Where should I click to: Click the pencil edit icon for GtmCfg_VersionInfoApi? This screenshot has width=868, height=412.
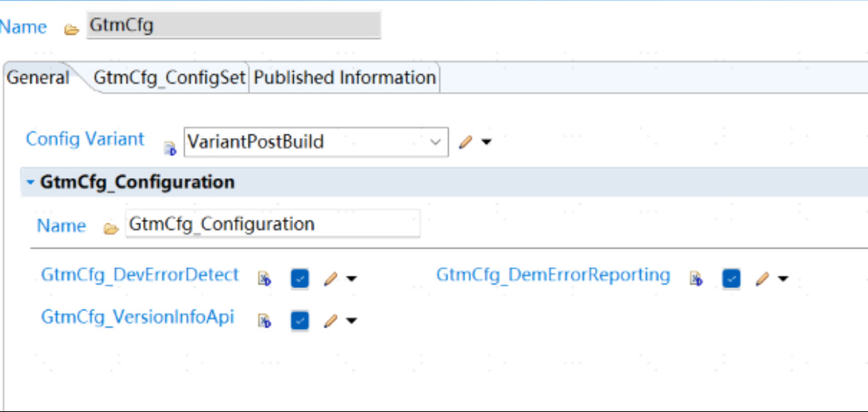coord(330,321)
